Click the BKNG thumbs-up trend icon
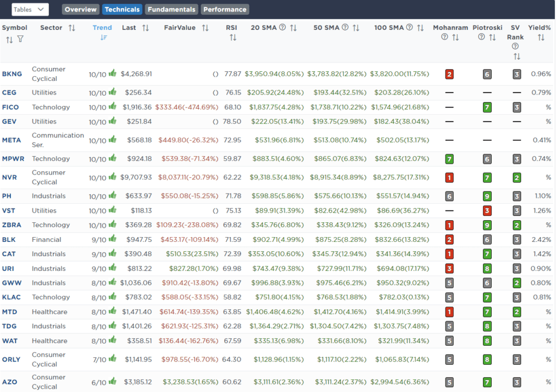Image resolution: width=557 pixels, height=392 pixels. [x=113, y=73]
